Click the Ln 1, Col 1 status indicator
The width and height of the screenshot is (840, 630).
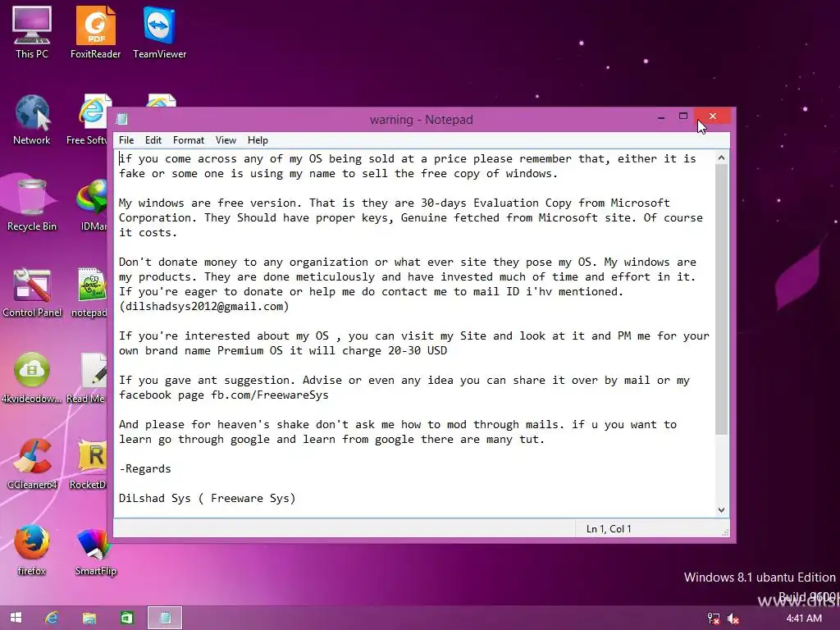(609, 529)
